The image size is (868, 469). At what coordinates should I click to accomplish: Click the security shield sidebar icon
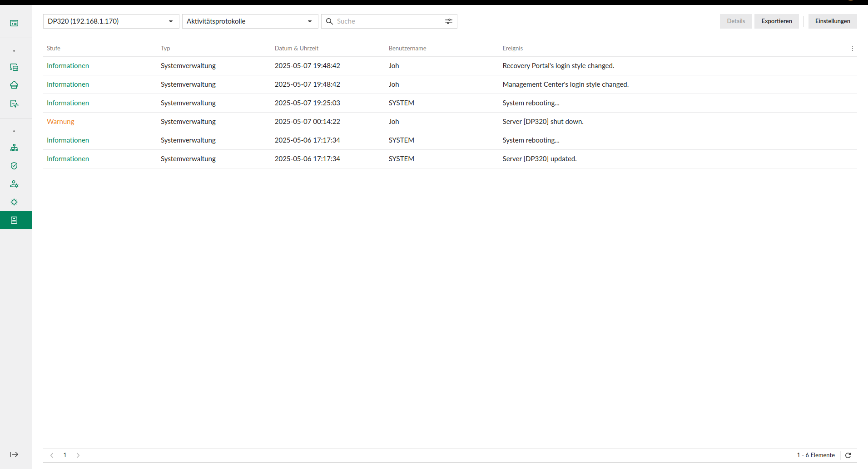[14, 166]
